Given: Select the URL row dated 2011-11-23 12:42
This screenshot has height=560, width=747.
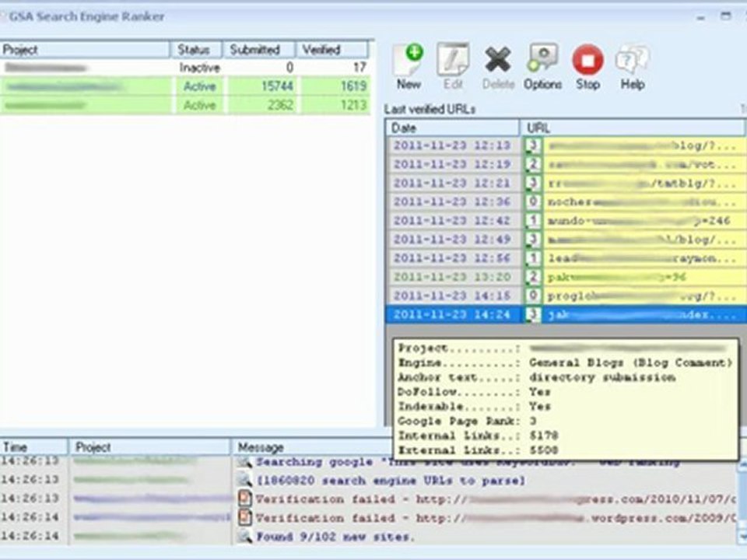Looking at the screenshot, I should pos(566,220).
